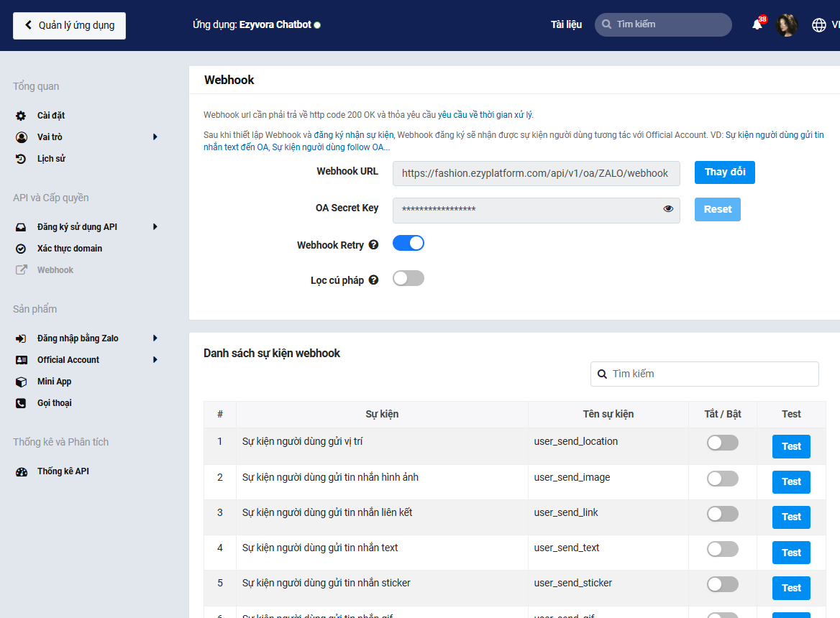Test the user_send_location event
Image resolution: width=840 pixels, height=618 pixels.
point(791,446)
